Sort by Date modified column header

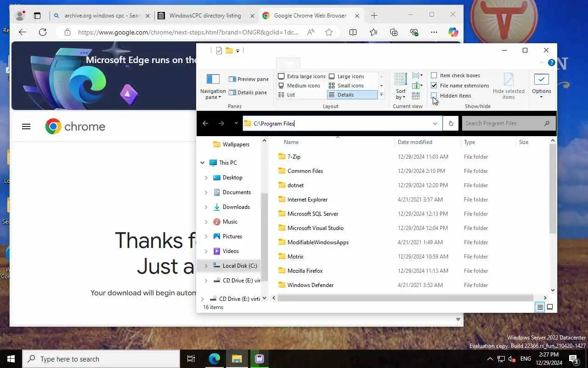[415, 142]
